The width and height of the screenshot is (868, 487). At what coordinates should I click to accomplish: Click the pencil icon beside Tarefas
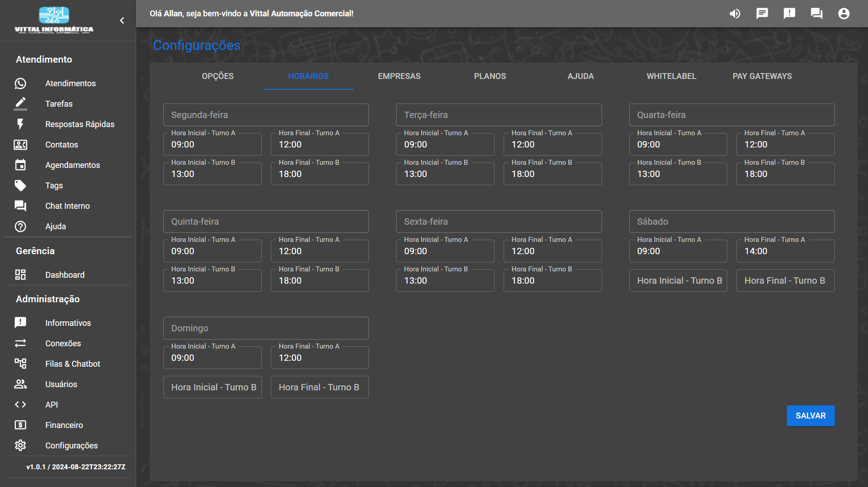coord(20,104)
